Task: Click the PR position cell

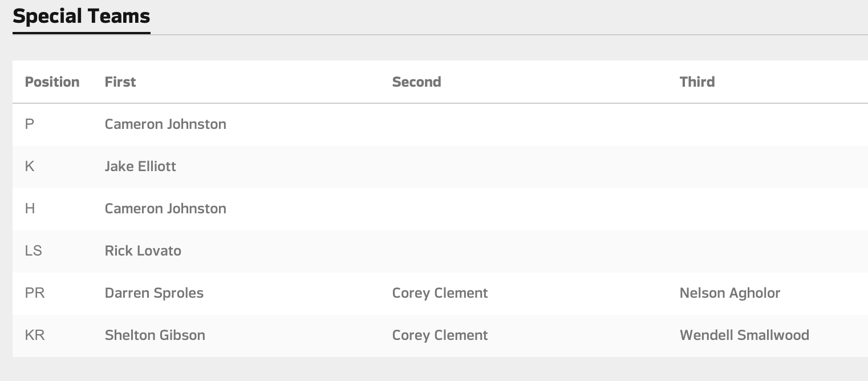Action: [35, 293]
